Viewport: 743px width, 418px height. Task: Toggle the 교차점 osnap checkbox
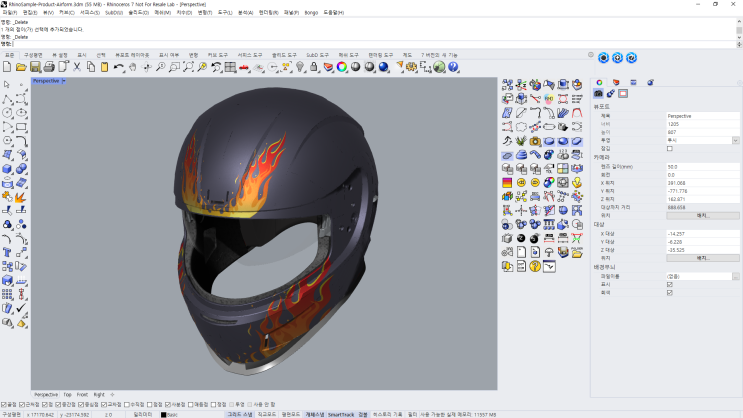pyautogui.click(x=104, y=405)
